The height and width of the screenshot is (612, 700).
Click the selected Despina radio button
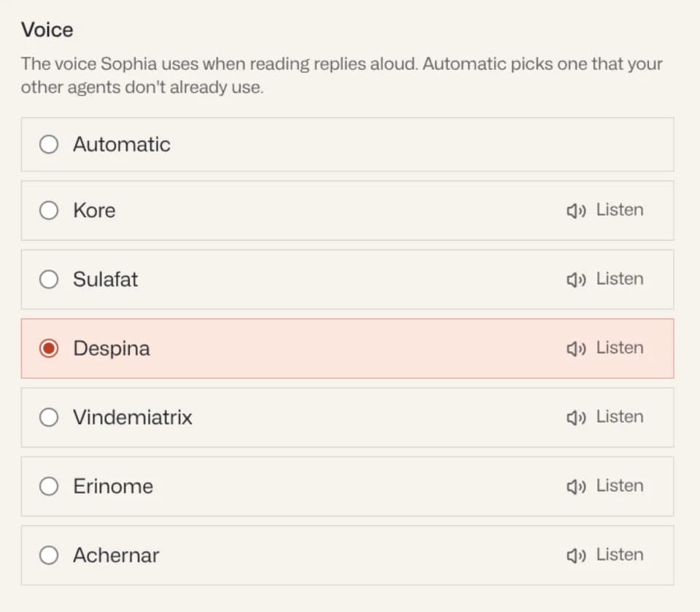49,348
